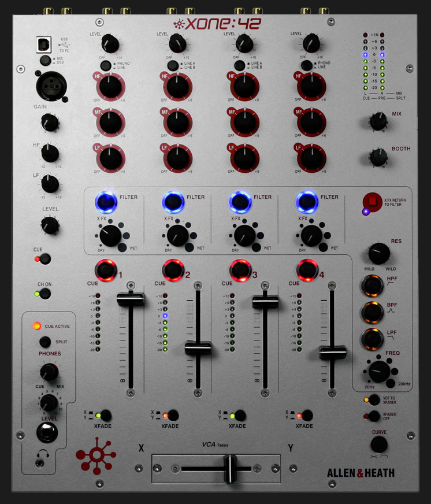Viewport: 431px width, 504px height.
Task: Click the filter FREQ knob
Action: point(380,371)
